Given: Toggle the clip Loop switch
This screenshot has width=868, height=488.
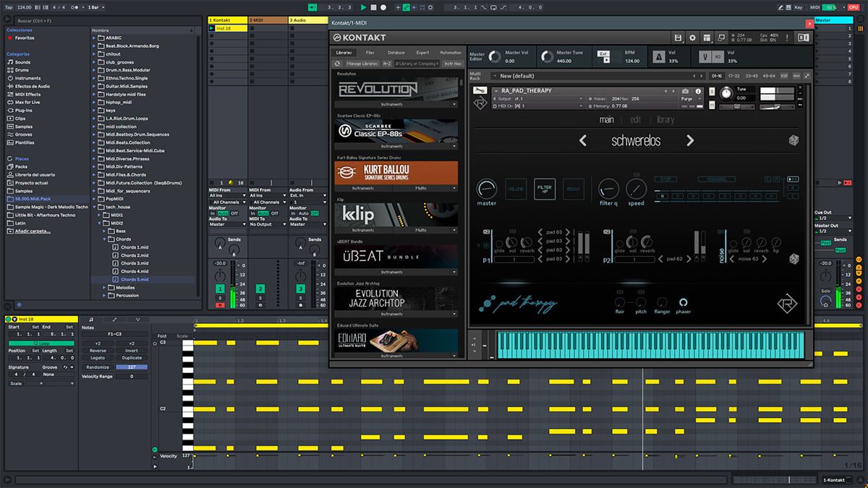Looking at the screenshot, I should point(40,343).
